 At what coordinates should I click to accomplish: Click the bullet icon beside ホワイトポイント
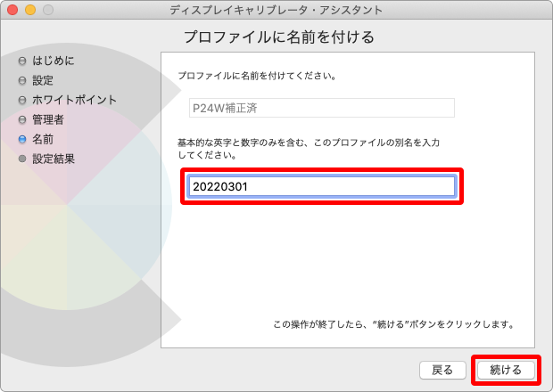tap(22, 100)
